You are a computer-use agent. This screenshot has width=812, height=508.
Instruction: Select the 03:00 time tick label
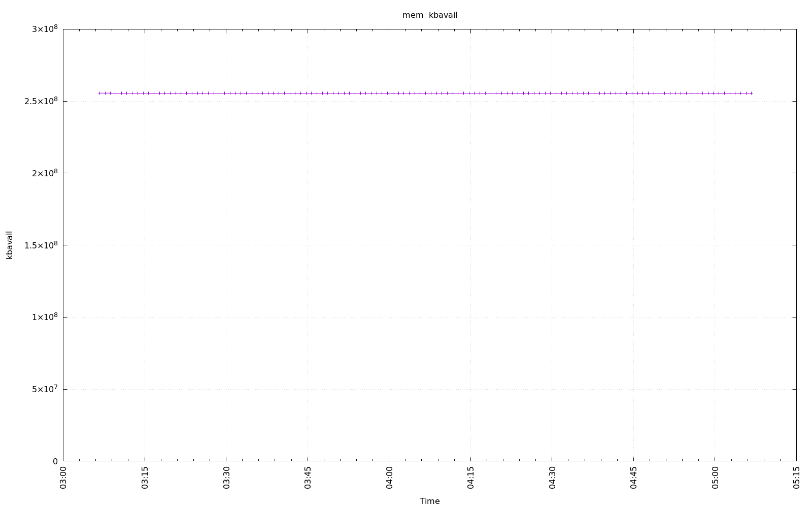[63, 478]
